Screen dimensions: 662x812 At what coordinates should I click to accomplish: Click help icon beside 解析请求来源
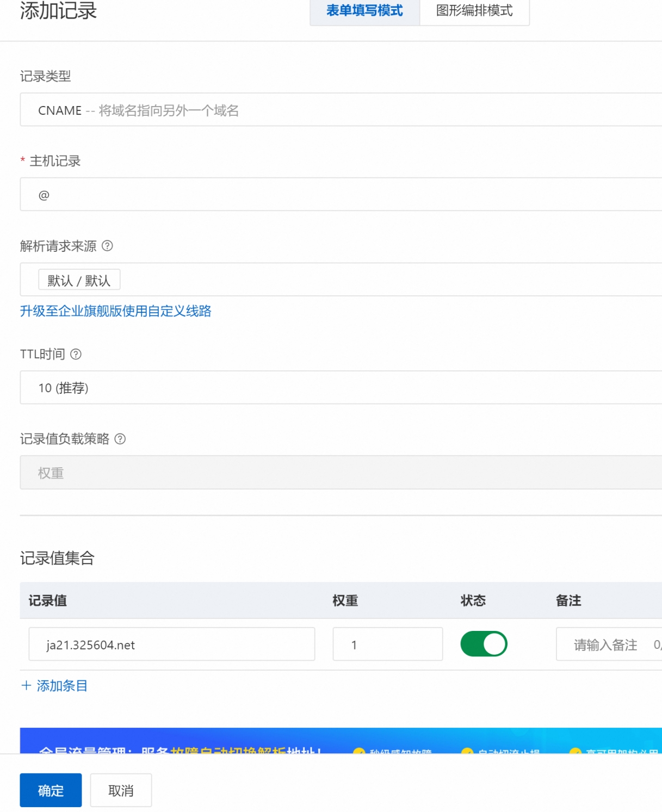pos(108,246)
